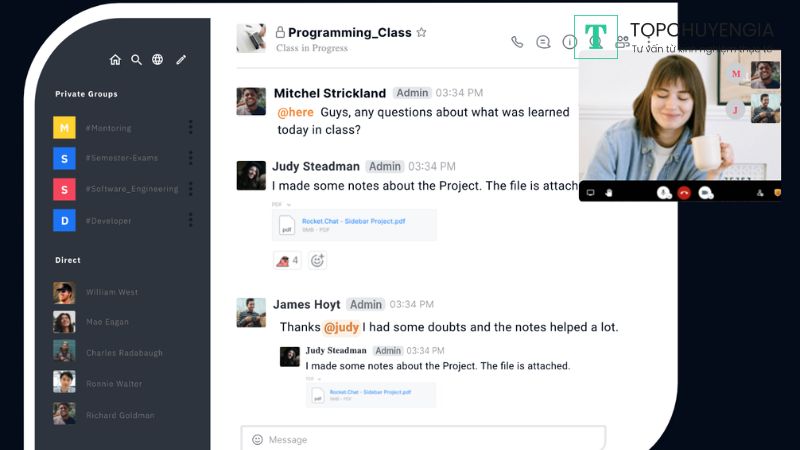This screenshot has width=800, height=450.
Task: Click the rocket reaction with count 4
Action: pyautogui.click(x=287, y=260)
